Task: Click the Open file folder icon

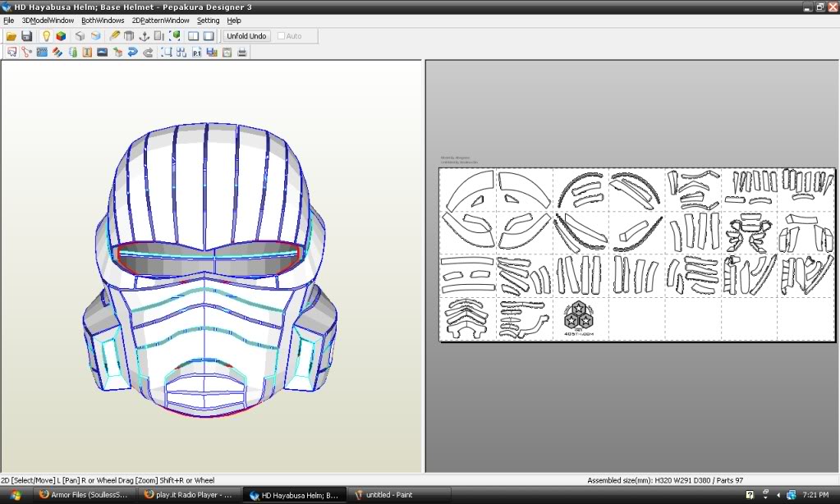Action: pyautogui.click(x=11, y=36)
